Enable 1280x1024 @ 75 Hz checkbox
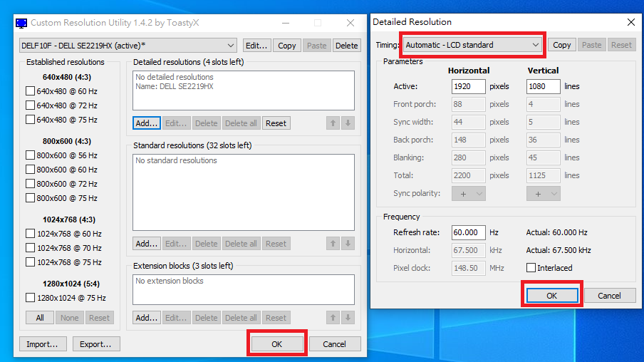The image size is (644, 362). 30,297
